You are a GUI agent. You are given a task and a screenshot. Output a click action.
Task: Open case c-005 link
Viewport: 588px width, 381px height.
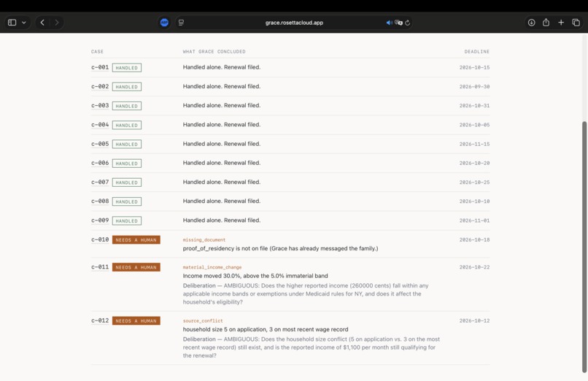pos(100,144)
